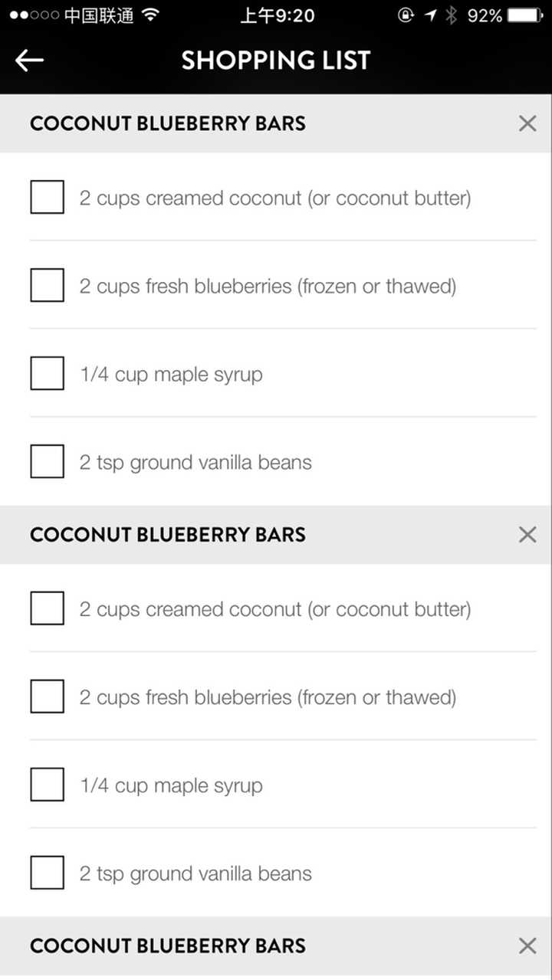Tick maple syrup checkbox in first recipe

tap(47, 373)
